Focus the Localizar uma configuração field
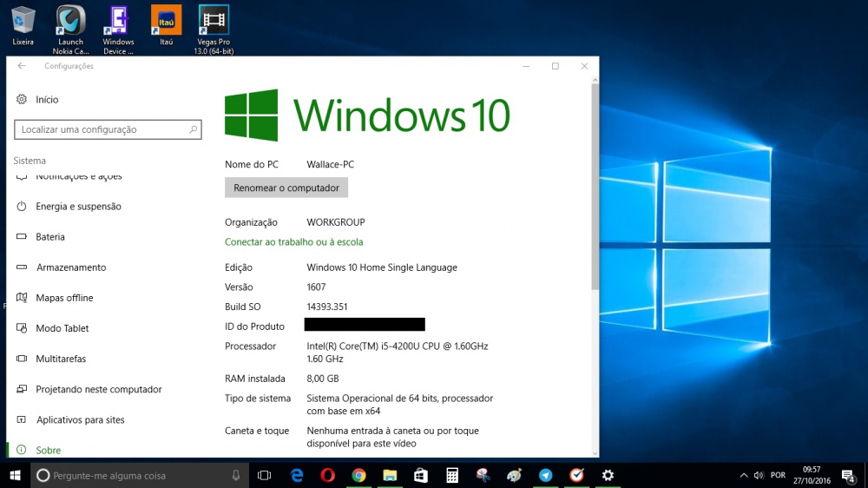Viewport: 868px width, 488px height. (x=108, y=129)
